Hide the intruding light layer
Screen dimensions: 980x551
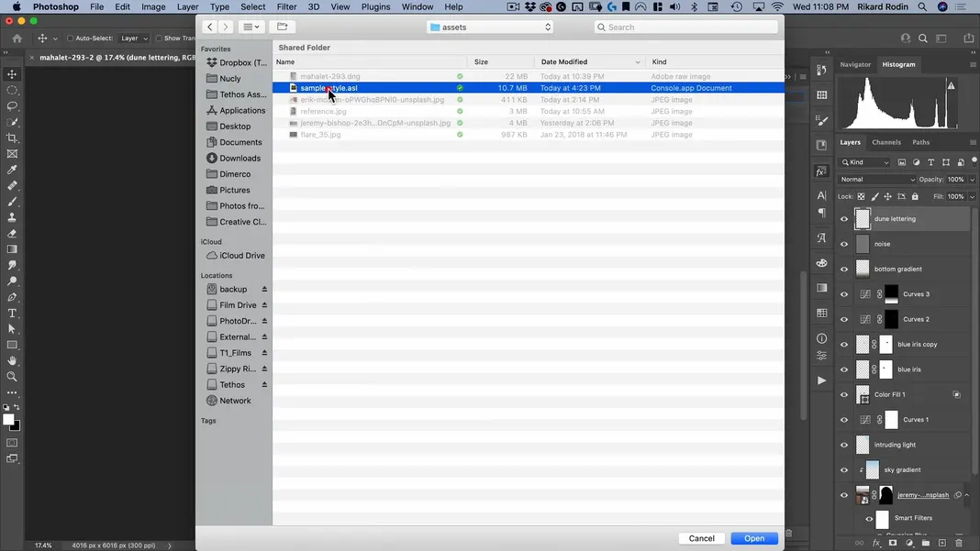[844, 445]
